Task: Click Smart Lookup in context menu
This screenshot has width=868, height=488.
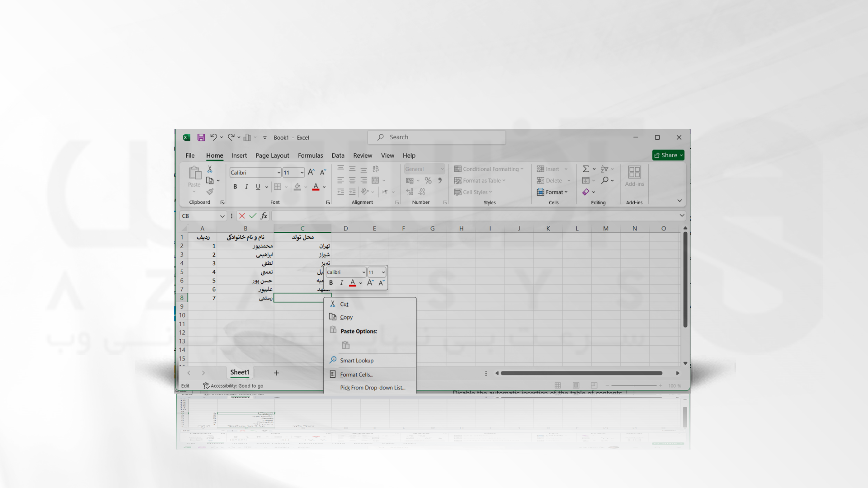Action: pos(356,361)
